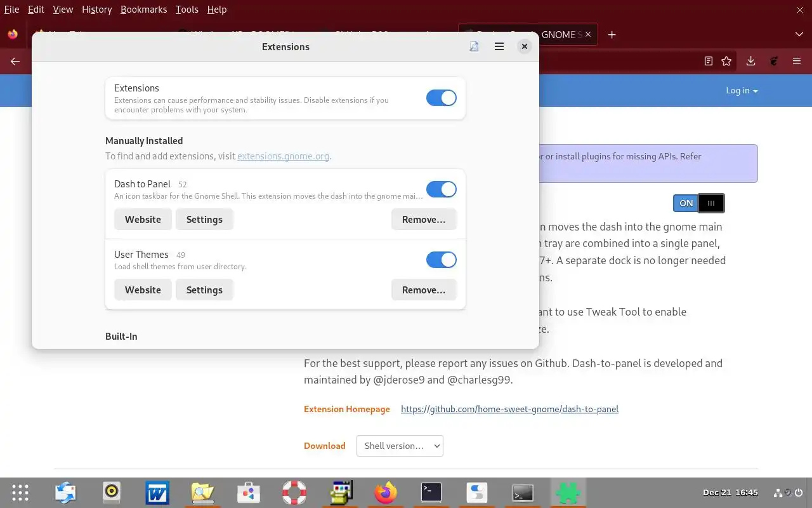Open the Software store bag icon in taskbar
Viewport: 812px width, 508px height.
pos(249,493)
